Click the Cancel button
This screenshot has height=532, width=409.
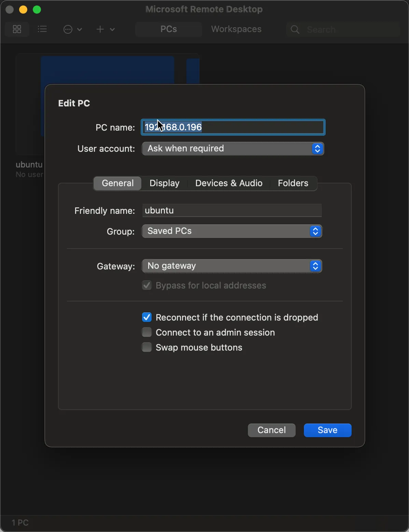click(272, 430)
